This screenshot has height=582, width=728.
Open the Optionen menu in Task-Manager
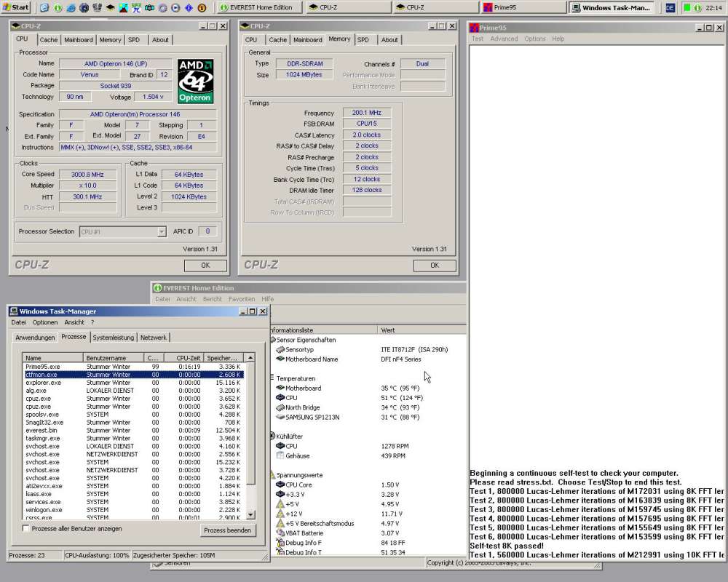point(45,322)
